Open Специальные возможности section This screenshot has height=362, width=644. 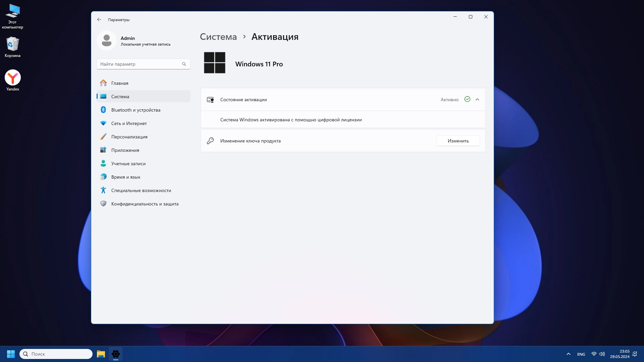click(141, 190)
